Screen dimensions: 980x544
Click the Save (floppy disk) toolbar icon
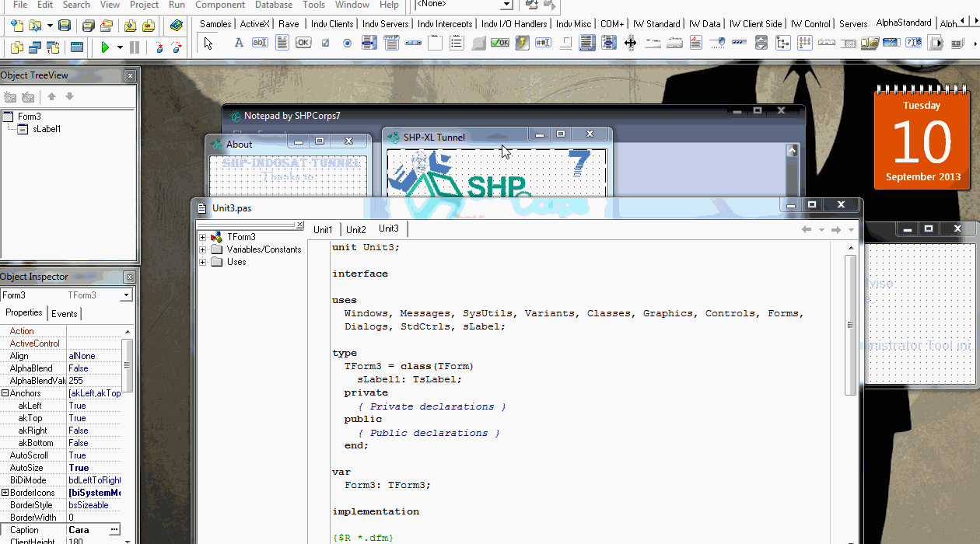(65, 26)
